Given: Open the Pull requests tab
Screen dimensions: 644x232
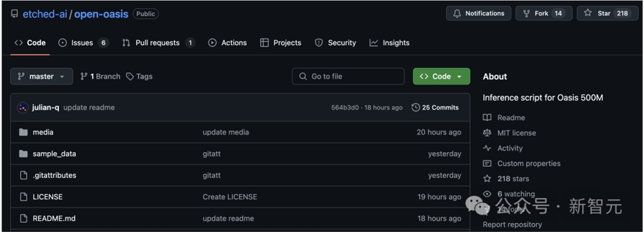Looking at the screenshot, I should tap(158, 43).
